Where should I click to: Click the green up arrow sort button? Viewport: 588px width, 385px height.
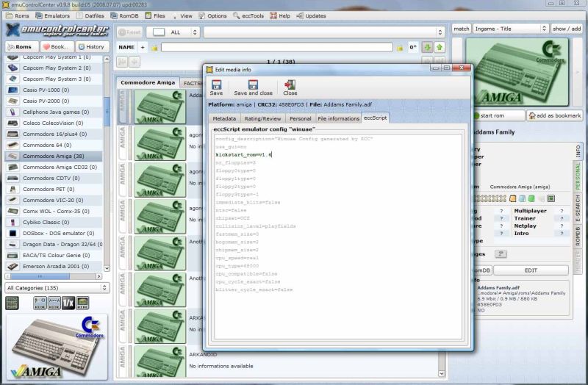(x=440, y=47)
